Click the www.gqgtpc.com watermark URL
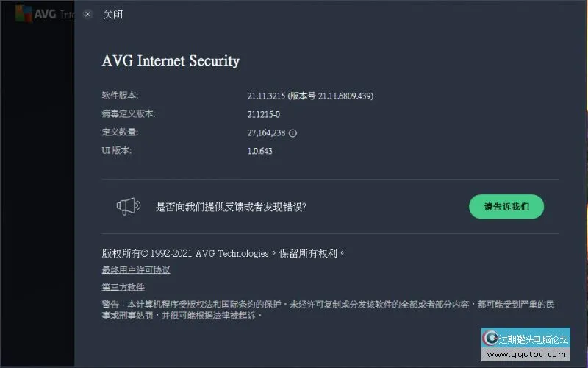Image resolution: width=588 pixels, height=368 pixels. tap(526, 355)
